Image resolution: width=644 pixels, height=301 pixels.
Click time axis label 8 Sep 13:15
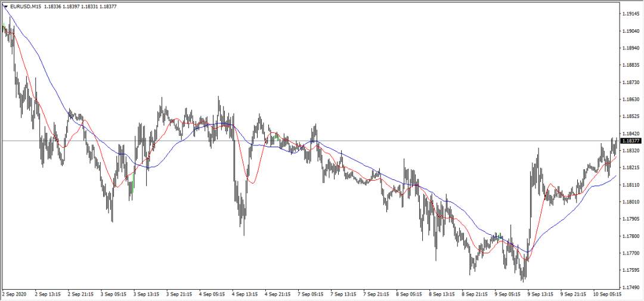pos(442,294)
